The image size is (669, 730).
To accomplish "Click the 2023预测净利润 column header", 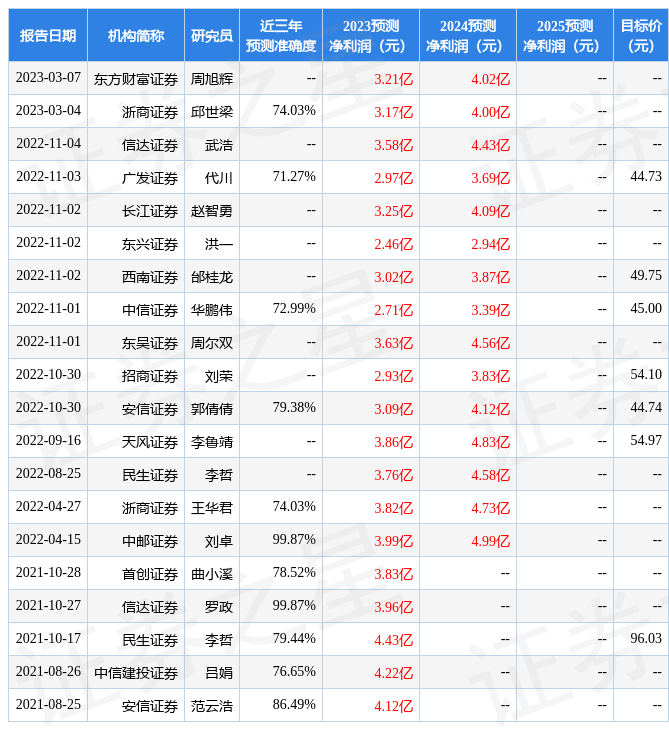I will pyautogui.click(x=371, y=35).
